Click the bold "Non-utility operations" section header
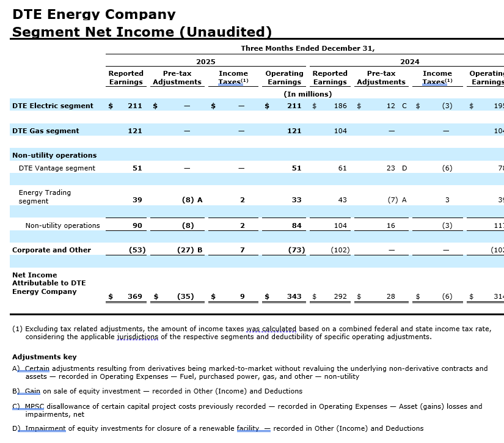The height and width of the screenshot is (443, 504). pyautogui.click(x=54, y=155)
